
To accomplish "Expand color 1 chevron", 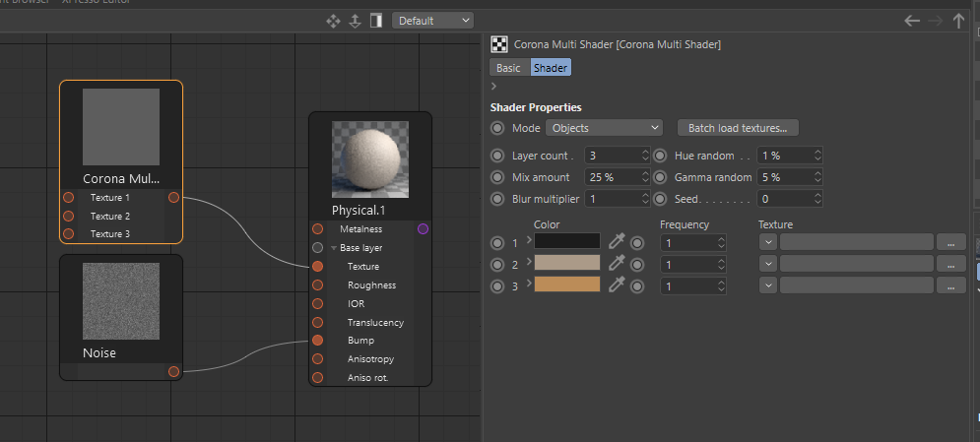I will pos(529,239).
